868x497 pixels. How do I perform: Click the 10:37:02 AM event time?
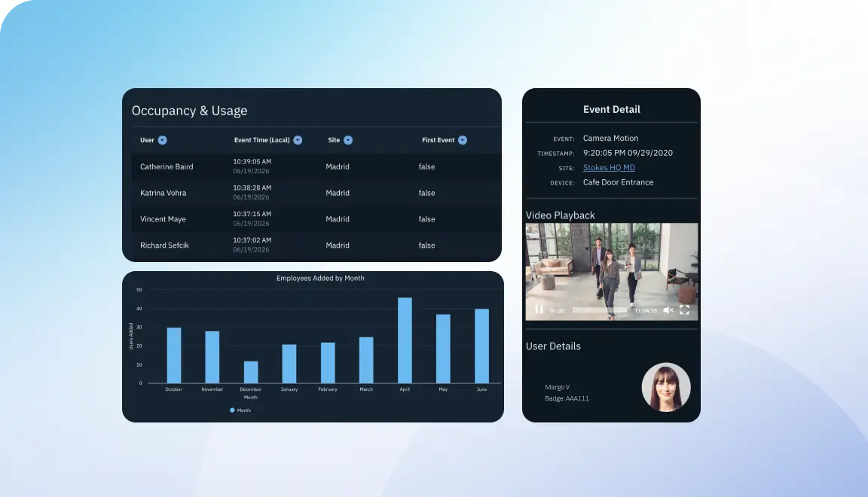252,240
